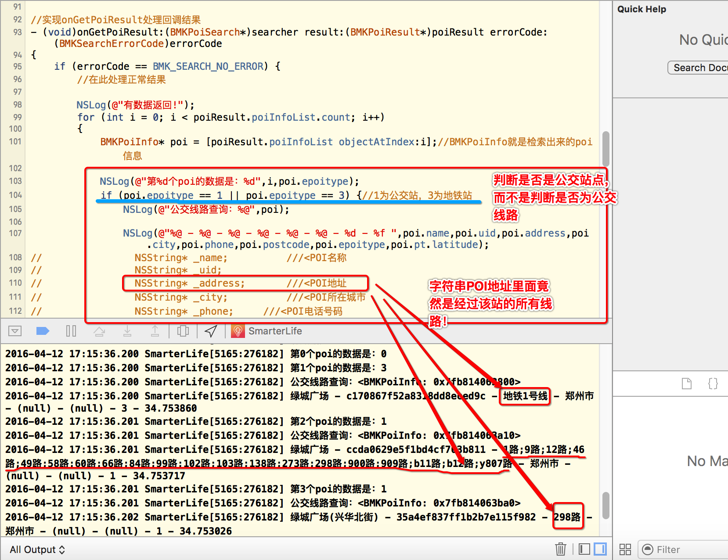Open the File Template library tab
Viewport: 728px width, 560px height.
pyautogui.click(x=687, y=384)
